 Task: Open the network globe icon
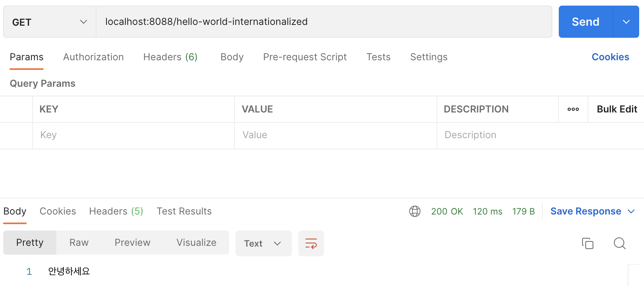415,211
